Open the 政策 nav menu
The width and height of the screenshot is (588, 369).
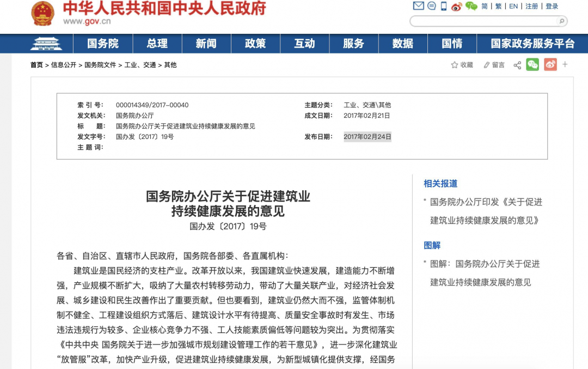tap(255, 44)
